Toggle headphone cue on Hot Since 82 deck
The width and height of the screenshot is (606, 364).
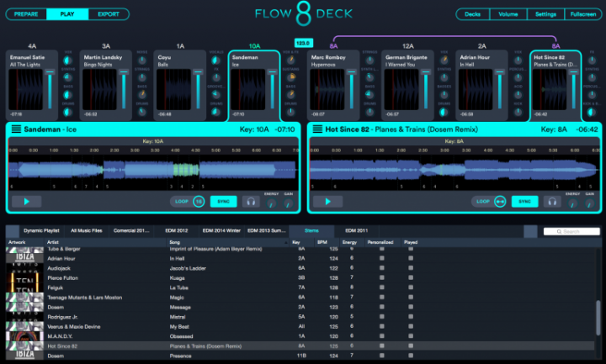(x=552, y=202)
